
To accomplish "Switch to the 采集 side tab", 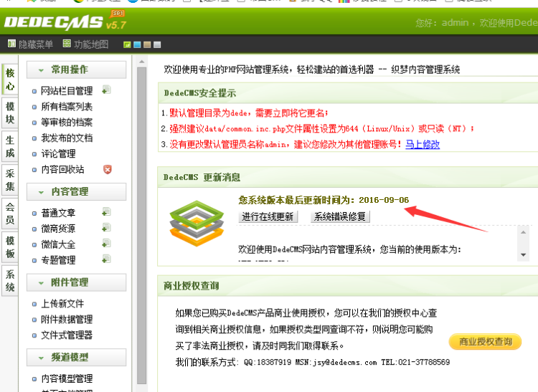I will (x=10, y=180).
